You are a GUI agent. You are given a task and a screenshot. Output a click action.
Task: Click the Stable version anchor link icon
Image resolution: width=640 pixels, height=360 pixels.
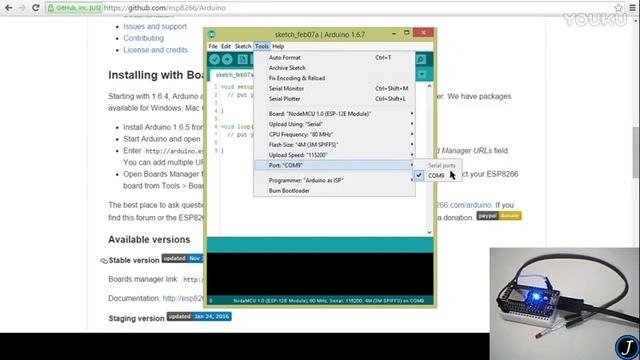coord(104,260)
